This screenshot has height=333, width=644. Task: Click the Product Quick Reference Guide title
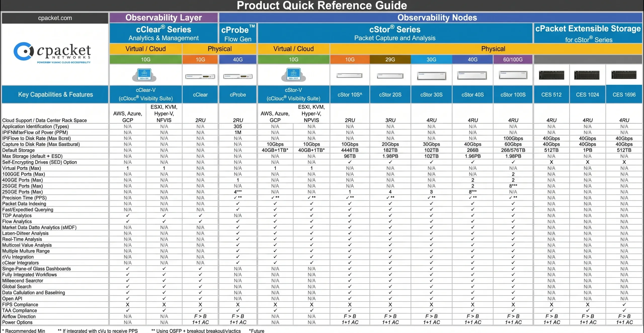coord(322,5)
